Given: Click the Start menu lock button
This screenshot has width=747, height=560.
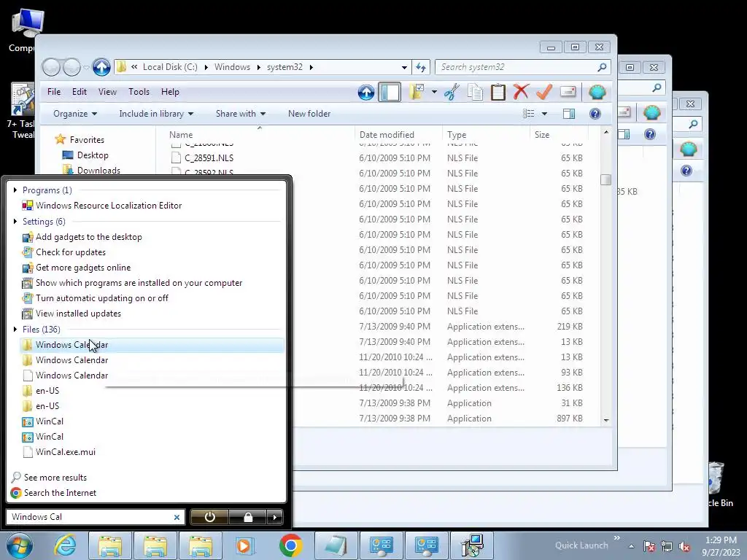Looking at the screenshot, I should pyautogui.click(x=248, y=517).
